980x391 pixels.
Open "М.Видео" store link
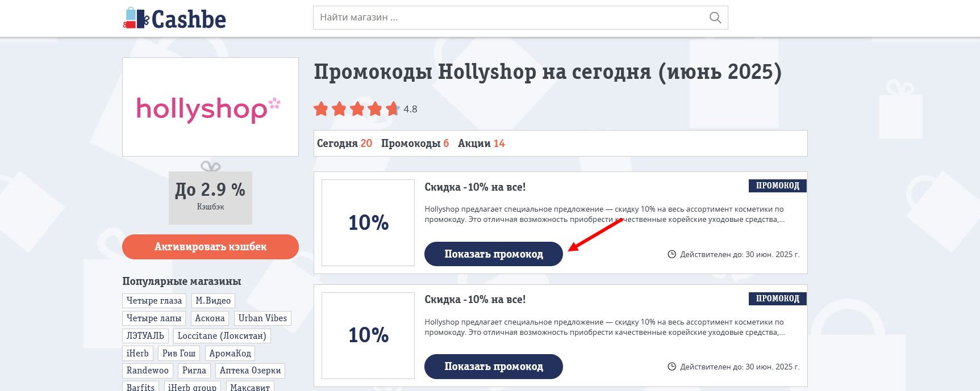tap(213, 301)
